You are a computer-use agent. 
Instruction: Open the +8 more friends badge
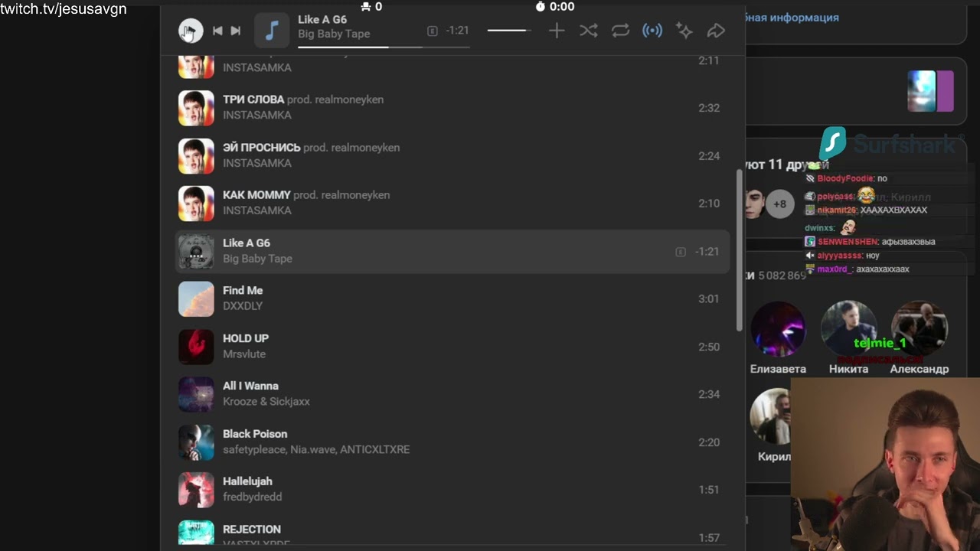point(779,204)
